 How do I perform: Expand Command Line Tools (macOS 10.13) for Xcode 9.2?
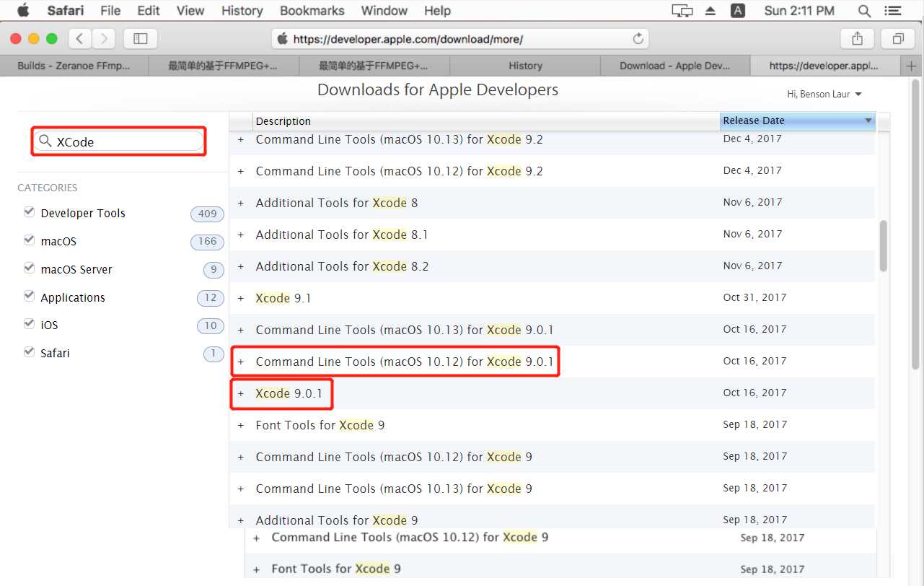tap(241, 140)
